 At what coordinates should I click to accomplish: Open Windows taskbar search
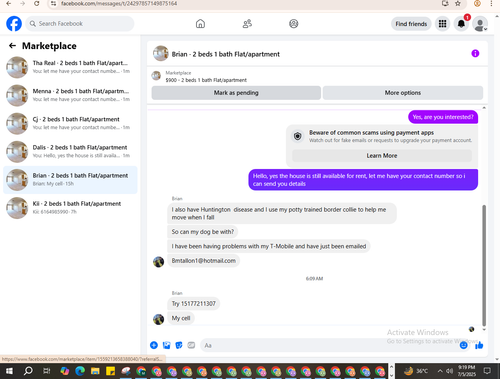[x=28, y=371]
